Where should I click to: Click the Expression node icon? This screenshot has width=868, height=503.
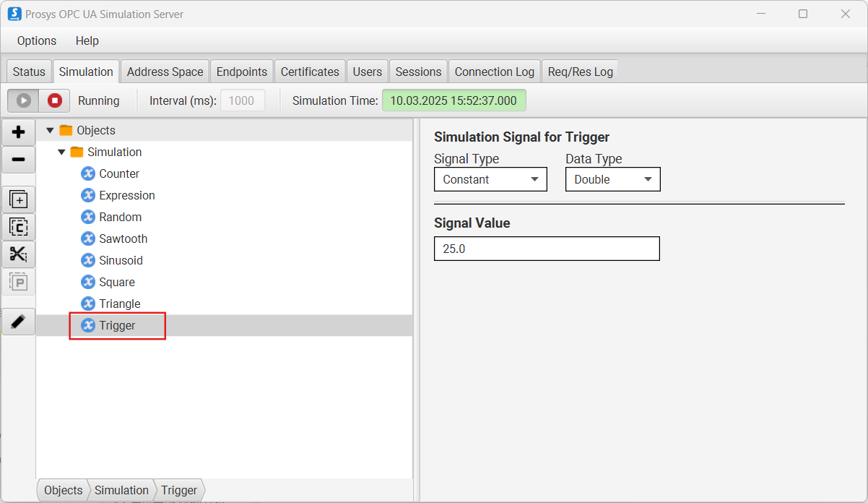pos(88,195)
